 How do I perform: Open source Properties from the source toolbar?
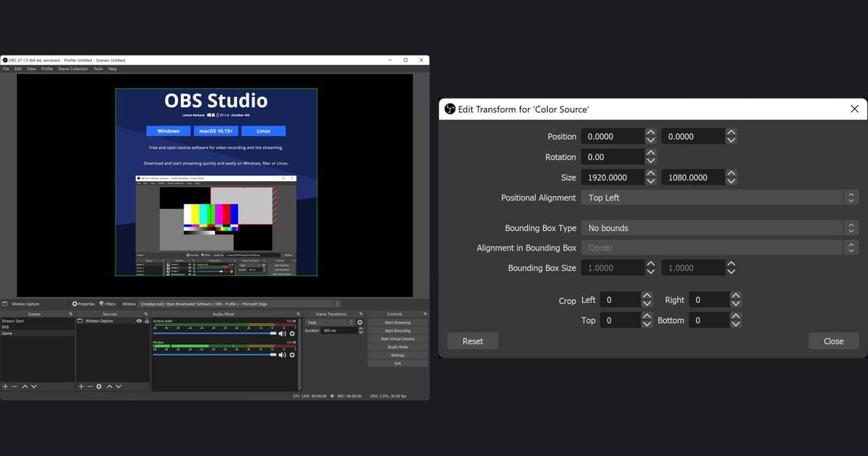pyautogui.click(x=83, y=304)
